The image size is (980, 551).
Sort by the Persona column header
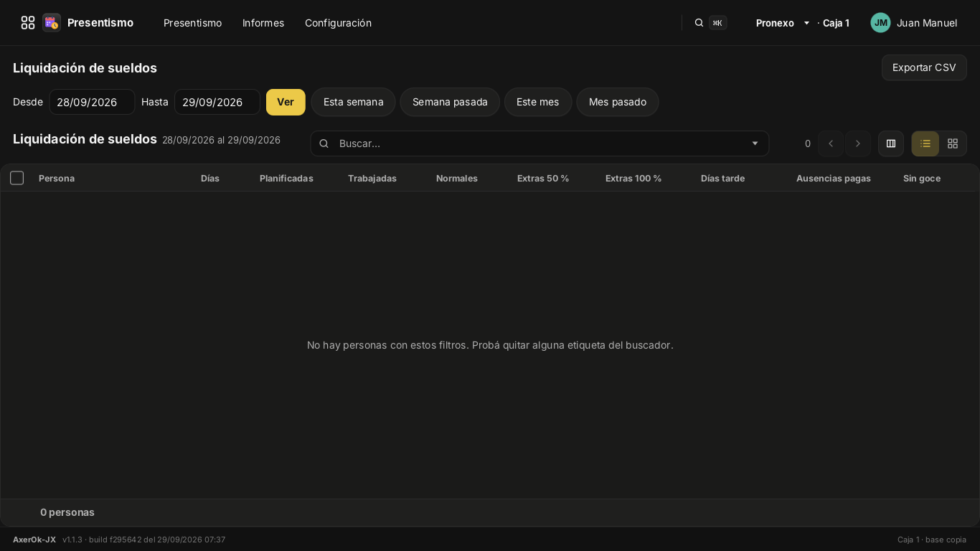[57, 178]
